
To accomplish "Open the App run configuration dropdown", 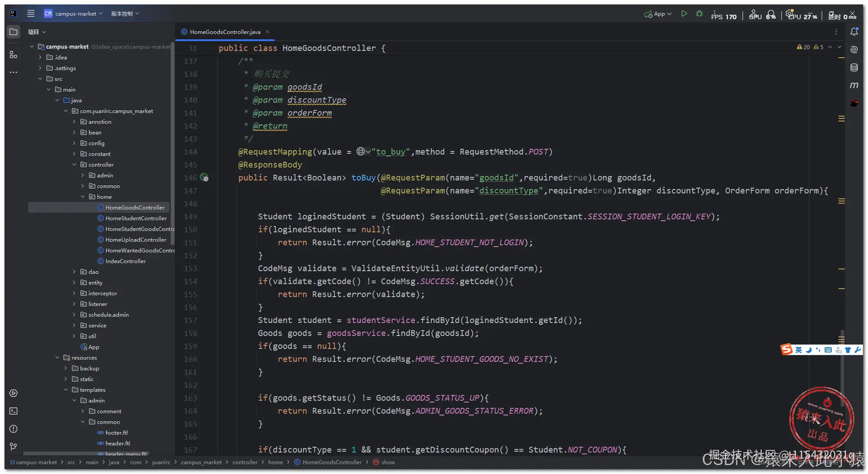I will coord(658,14).
